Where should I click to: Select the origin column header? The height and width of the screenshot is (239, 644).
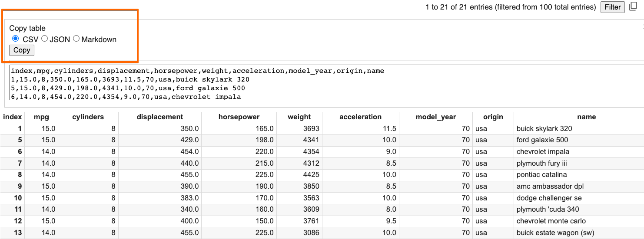[493, 117]
